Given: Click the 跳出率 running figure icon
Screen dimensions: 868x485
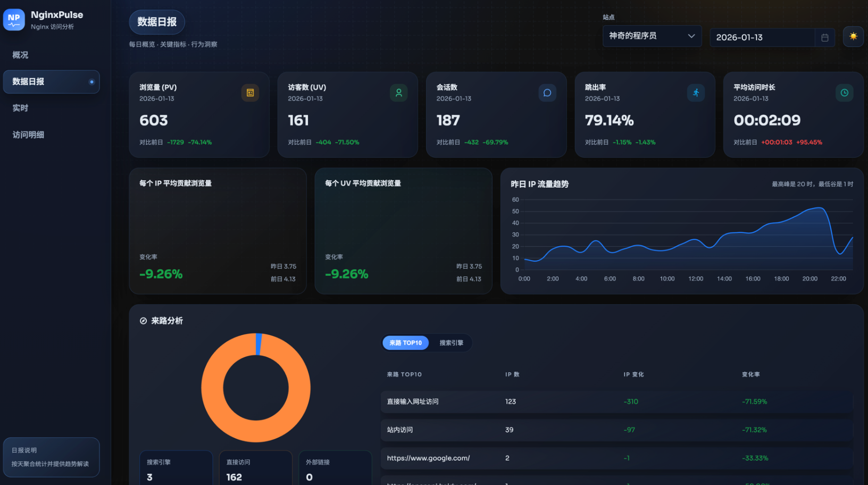Looking at the screenshot, I should 696,92.
